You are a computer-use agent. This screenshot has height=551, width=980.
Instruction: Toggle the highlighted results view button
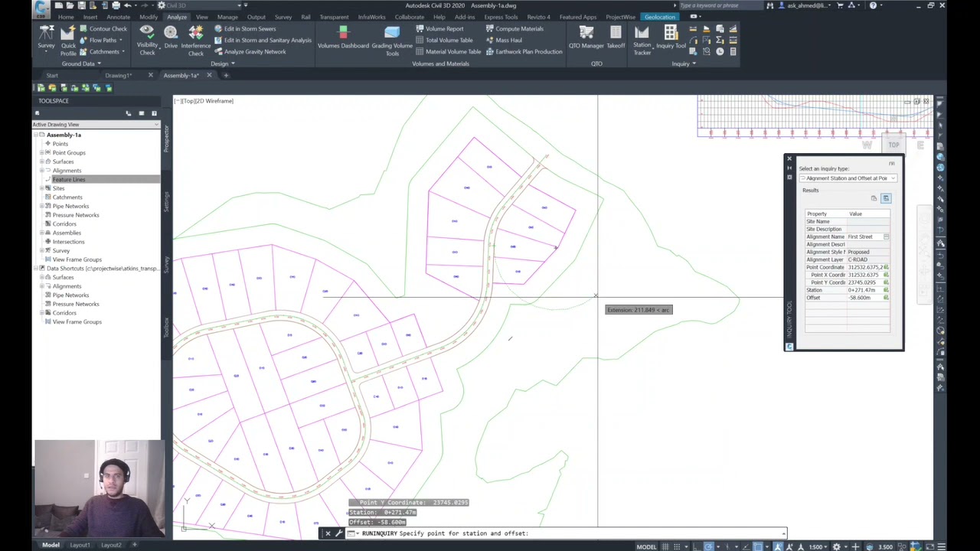[886, 198]
